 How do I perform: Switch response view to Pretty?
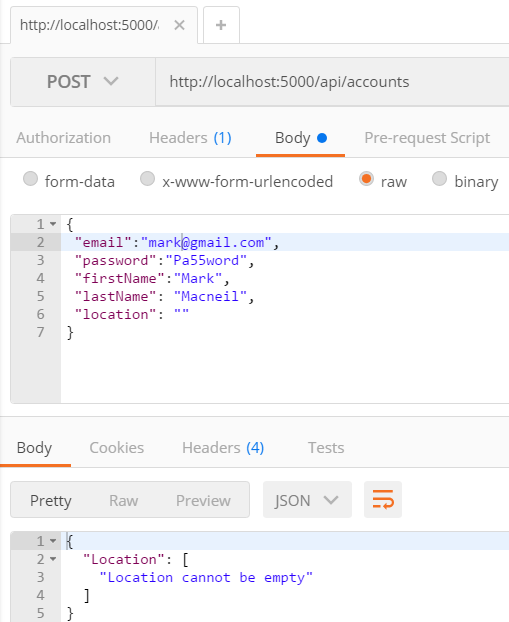tap(51, 500)
